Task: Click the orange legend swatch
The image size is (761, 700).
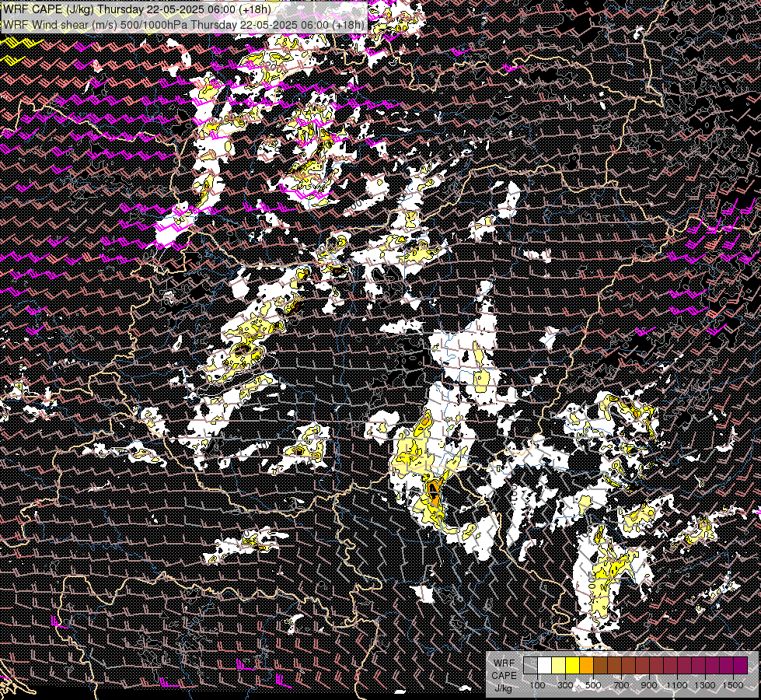Action: point(587,665)
